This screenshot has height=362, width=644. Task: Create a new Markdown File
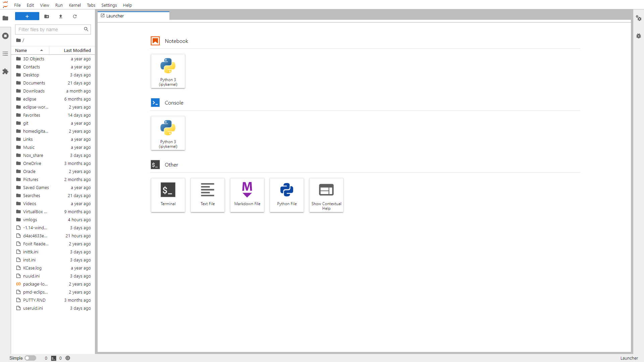coord(247,195)
